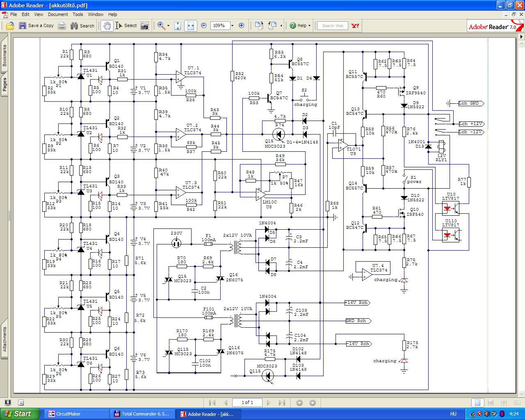Click the Search button

[x=82, y=25]
